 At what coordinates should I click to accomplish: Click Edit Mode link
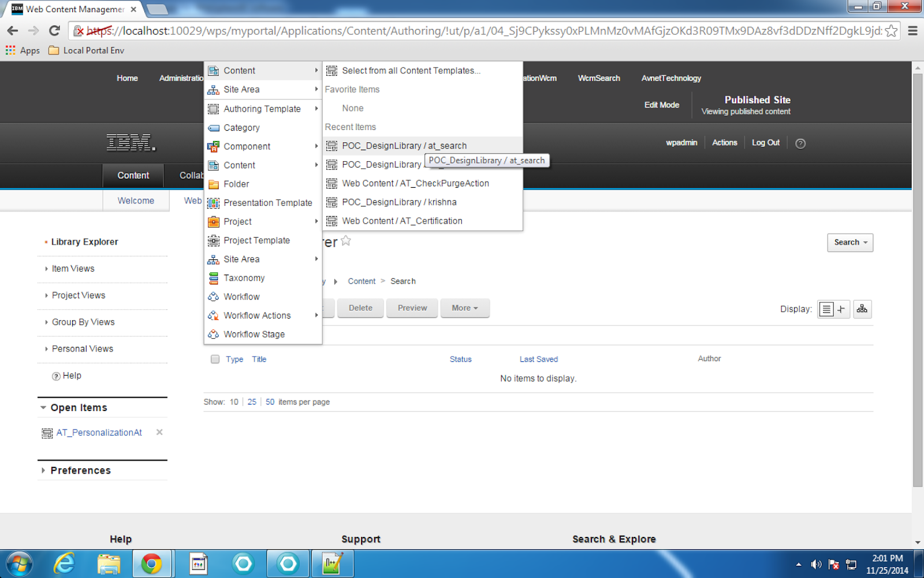(x=662, y=105)
